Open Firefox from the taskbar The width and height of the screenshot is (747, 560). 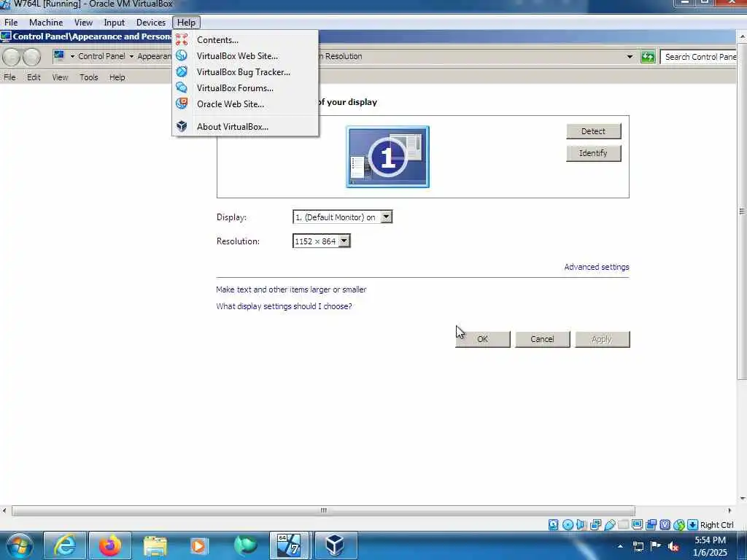[110, 545]
